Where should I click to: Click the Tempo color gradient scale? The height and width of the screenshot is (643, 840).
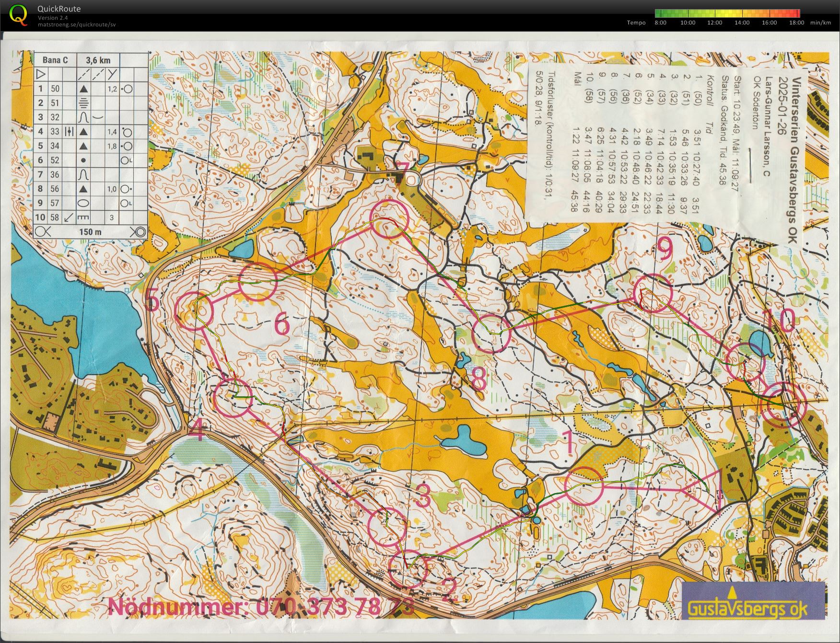(727, 13)
